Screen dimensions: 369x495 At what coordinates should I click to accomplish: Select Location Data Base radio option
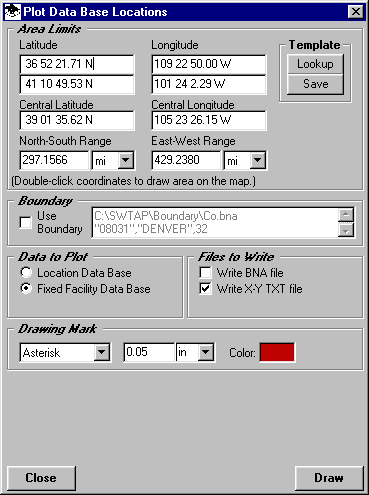26,273
